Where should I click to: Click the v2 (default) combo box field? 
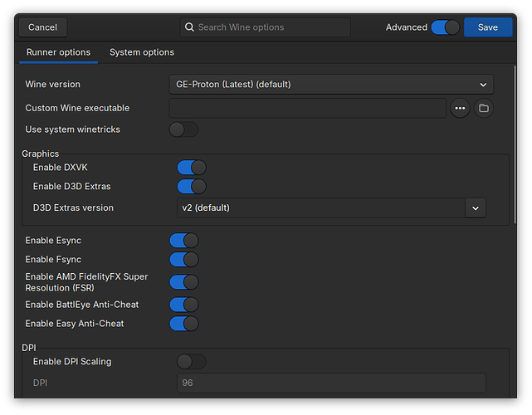[321, 208]
